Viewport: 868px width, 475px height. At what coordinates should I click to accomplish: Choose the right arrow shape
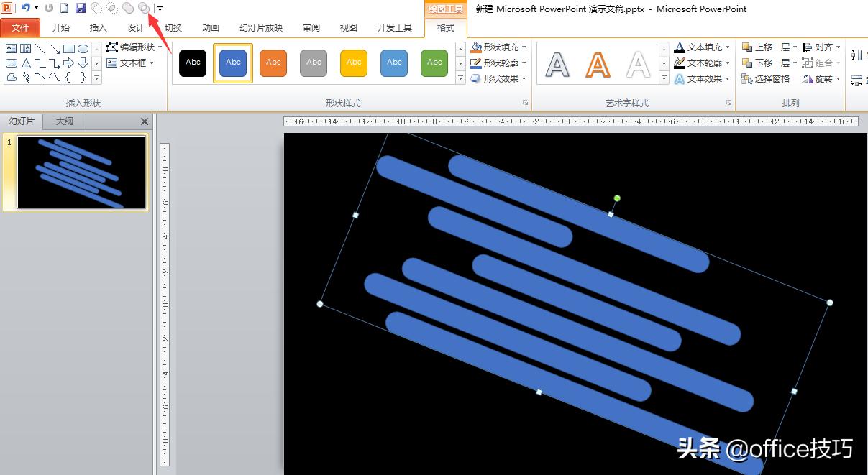pyautogui.click(x=69, y=63)
